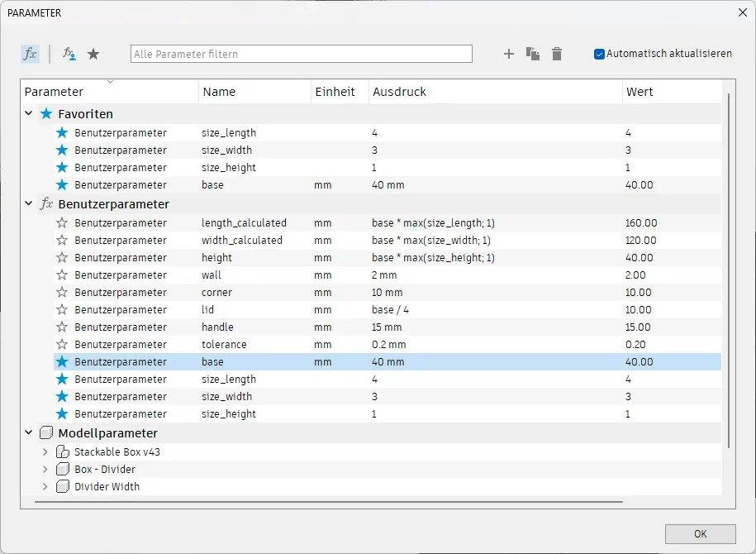
Task: Click the duplicate parameter icon
Action: (533, 54)
